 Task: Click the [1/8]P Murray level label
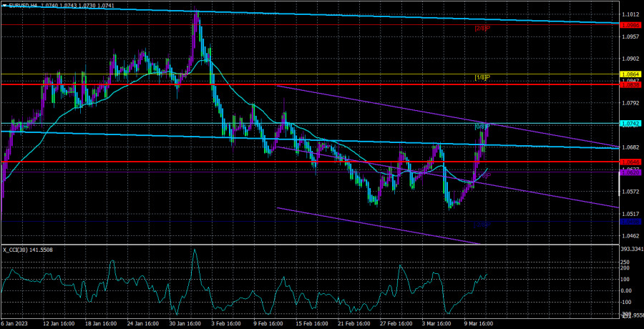[x=482, y=77]
